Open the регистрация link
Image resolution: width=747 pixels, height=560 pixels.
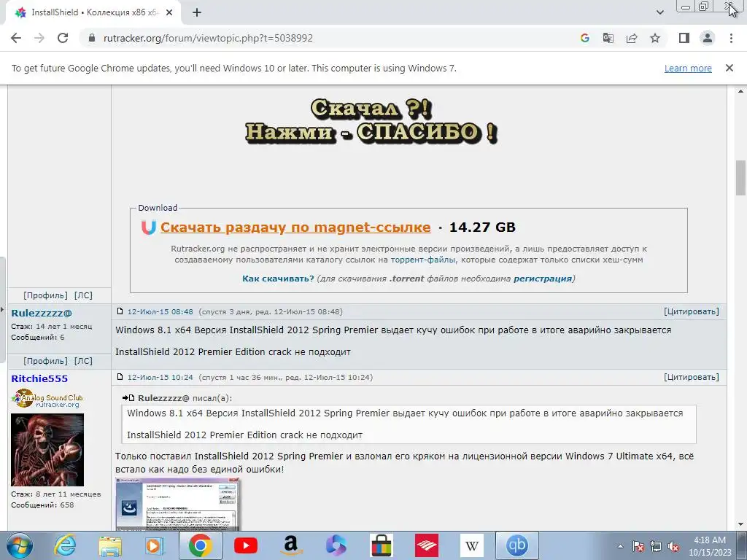(543, 279)
